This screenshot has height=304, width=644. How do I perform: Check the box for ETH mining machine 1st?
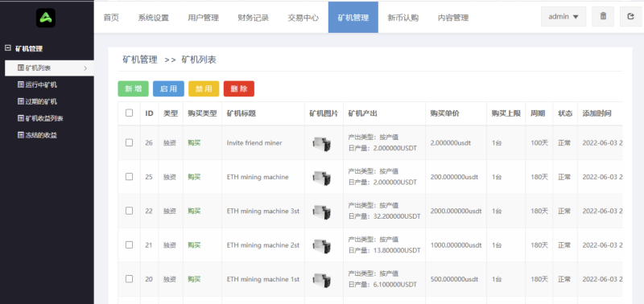pos(129,279)
